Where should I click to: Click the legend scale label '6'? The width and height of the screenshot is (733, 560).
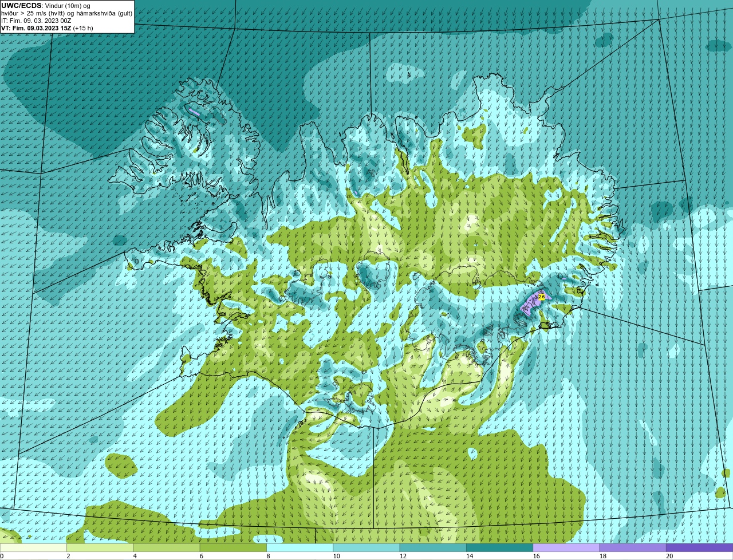click(x=201, y=556)
